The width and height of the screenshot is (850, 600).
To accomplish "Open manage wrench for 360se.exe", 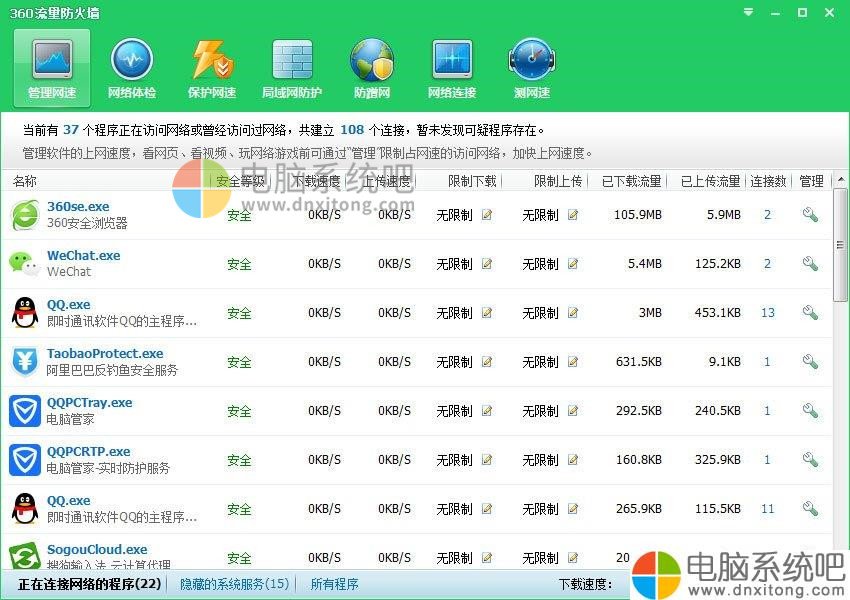I will 810,215.
